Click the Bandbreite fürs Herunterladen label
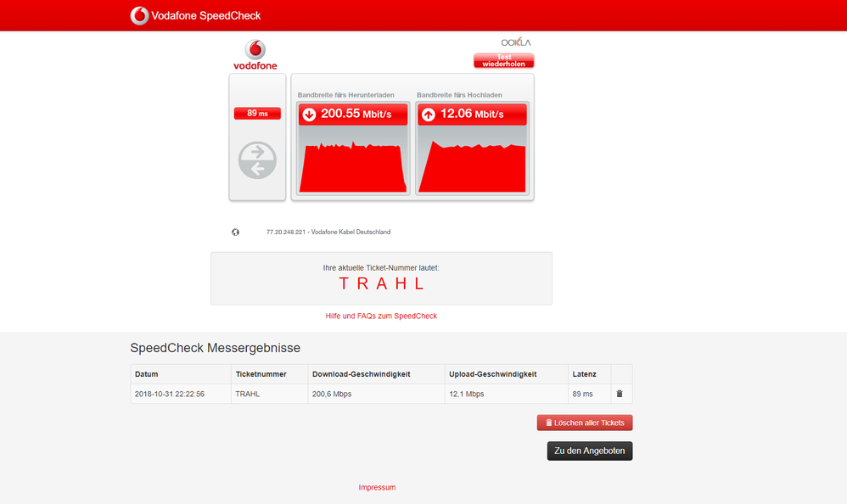Screen dimensions: 847x504 click(x=345, y=95)
